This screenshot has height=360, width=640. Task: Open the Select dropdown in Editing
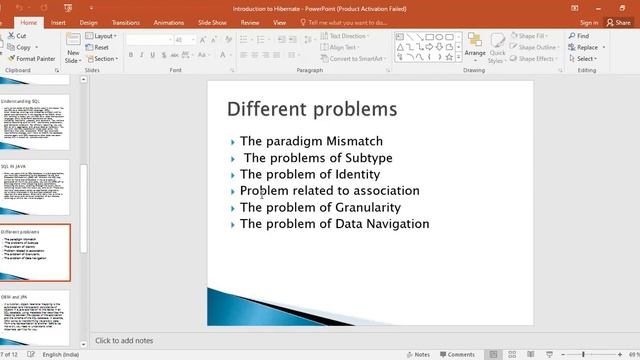pyautogui.click(x=583, y=59)
